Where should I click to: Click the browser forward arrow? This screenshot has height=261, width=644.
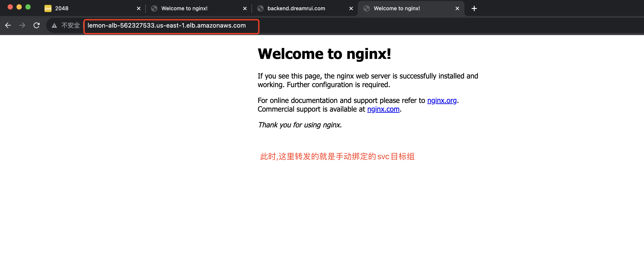22,26
